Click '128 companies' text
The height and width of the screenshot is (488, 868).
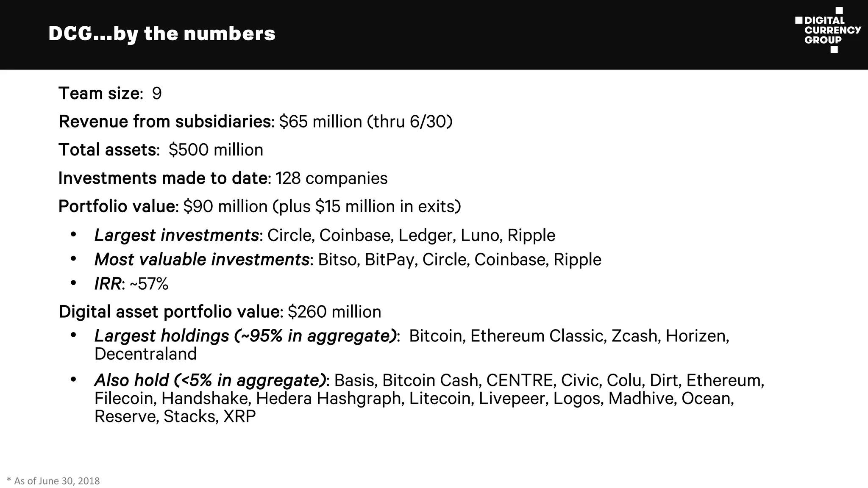click(331, 178)
